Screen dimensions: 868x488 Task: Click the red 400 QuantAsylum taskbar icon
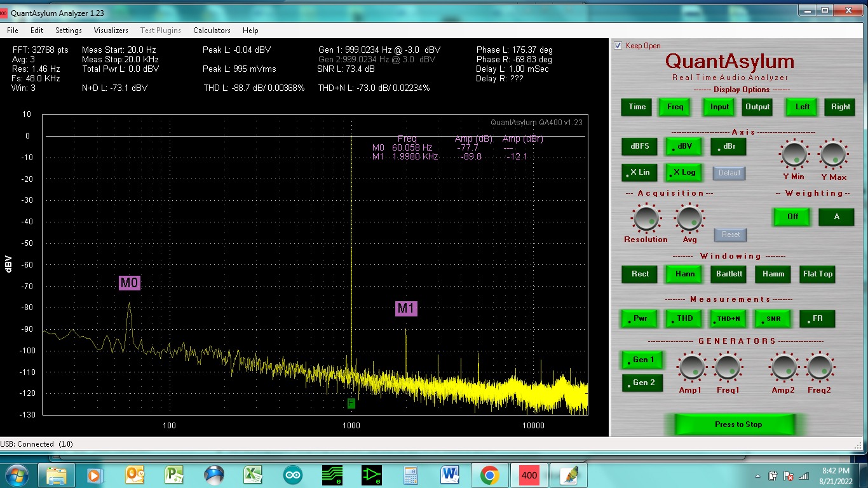pyautogui.click(x=529, y=475)
